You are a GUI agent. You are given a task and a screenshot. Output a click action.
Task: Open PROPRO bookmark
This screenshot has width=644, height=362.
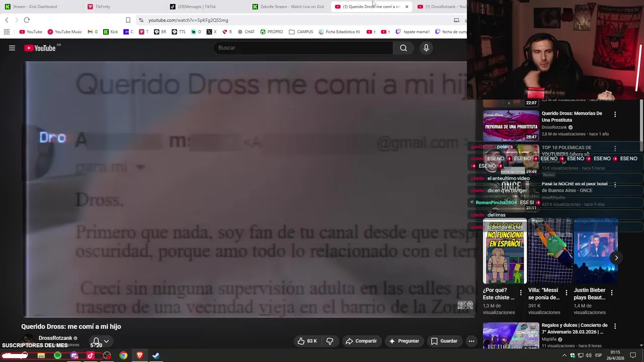click(x=271, y=32)
